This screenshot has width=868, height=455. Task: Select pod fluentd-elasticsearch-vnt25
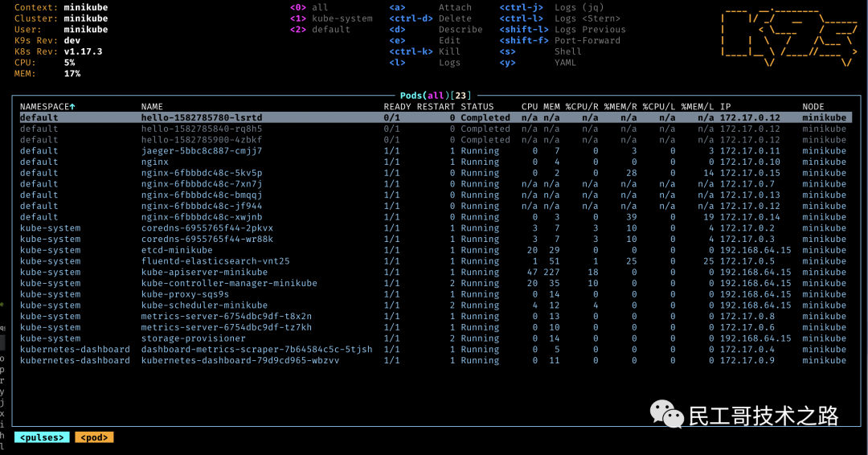click(436, 261)
